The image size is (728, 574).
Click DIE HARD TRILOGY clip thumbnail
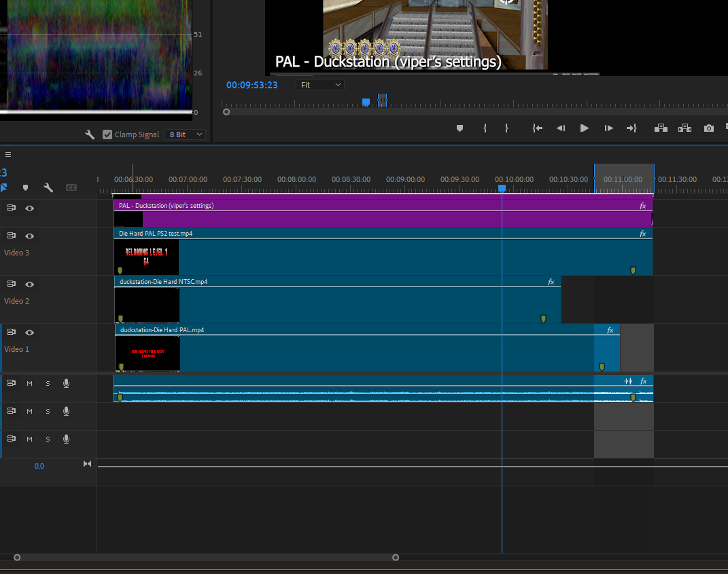click(x=148, y=353)
